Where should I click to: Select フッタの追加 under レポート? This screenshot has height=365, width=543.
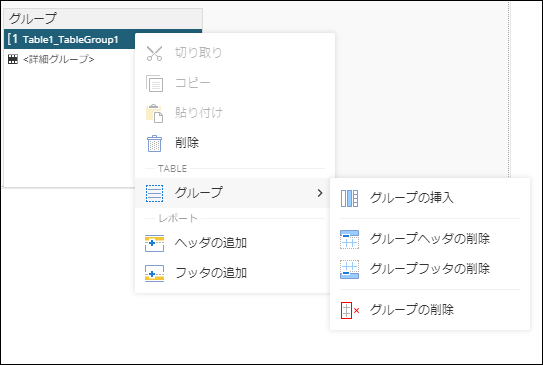tap(233, 273)
